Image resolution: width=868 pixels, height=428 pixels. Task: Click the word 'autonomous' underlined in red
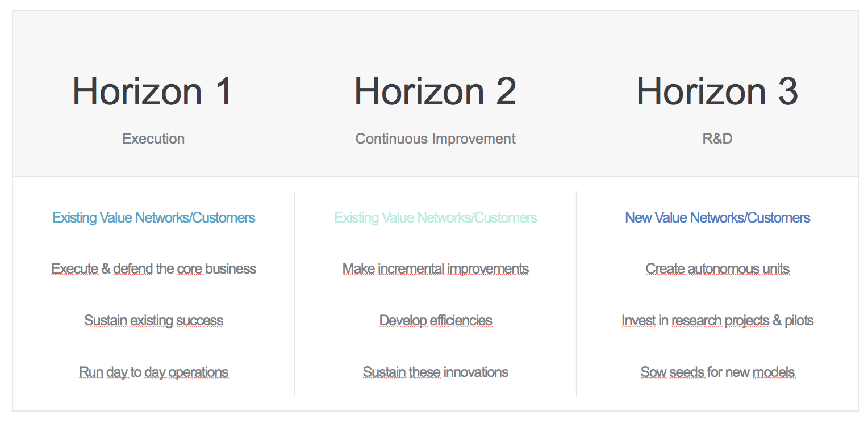723,269
